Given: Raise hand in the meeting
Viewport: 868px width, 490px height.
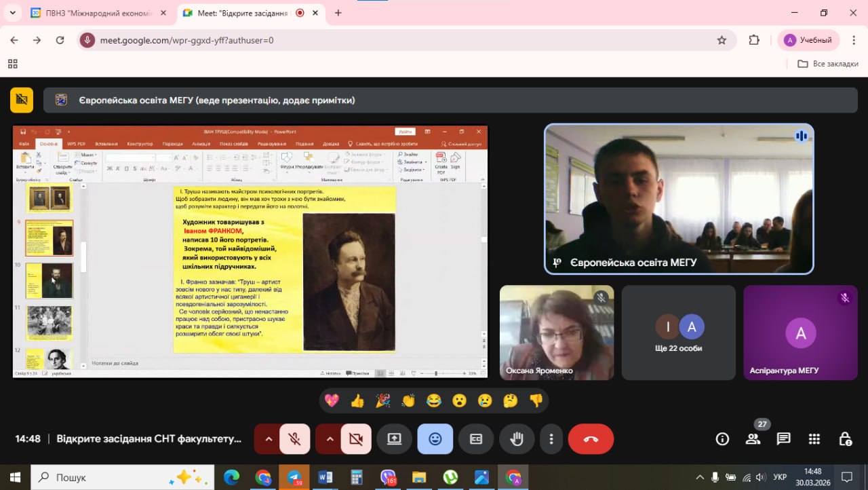Looking at the screenshot, I should tap(517, 439).
